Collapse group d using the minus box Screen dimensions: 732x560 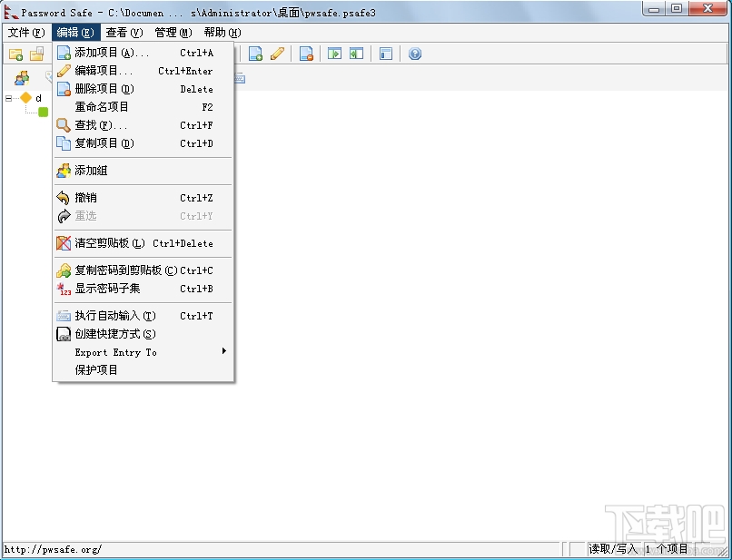tap(8, 98)
